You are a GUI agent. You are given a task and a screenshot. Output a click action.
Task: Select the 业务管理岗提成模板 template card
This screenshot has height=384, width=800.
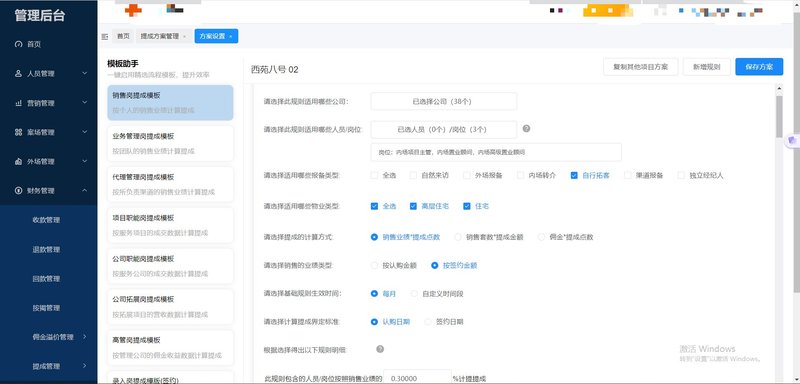[170, 143]
